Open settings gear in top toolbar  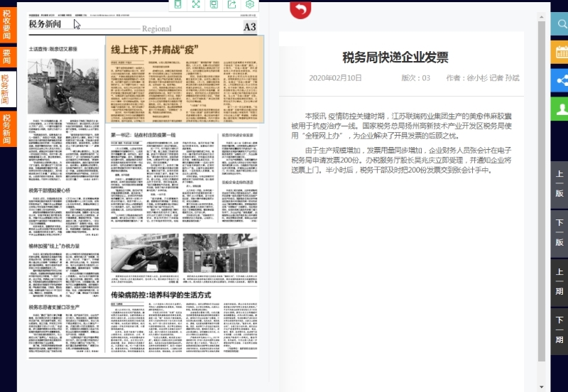pyautogui.click(x=249, y=5)
